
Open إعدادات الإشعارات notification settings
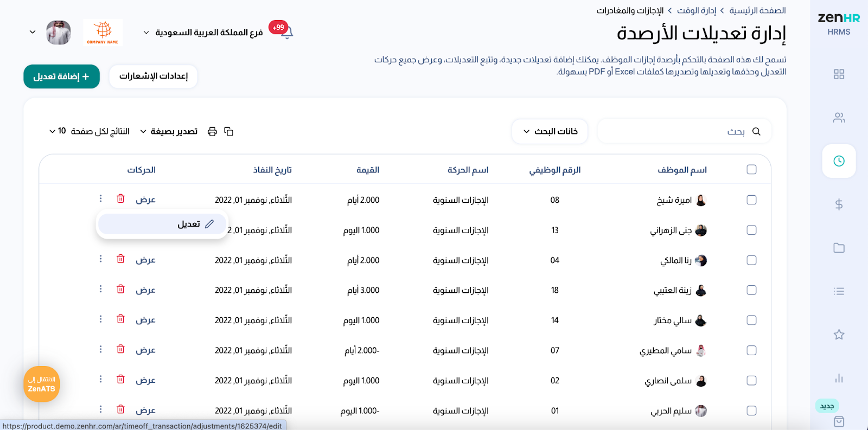154,76
